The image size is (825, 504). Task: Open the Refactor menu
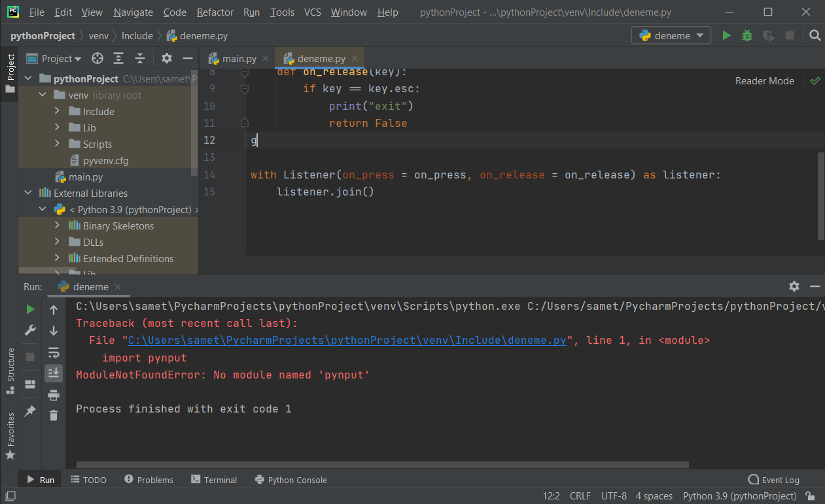[215, 12]
